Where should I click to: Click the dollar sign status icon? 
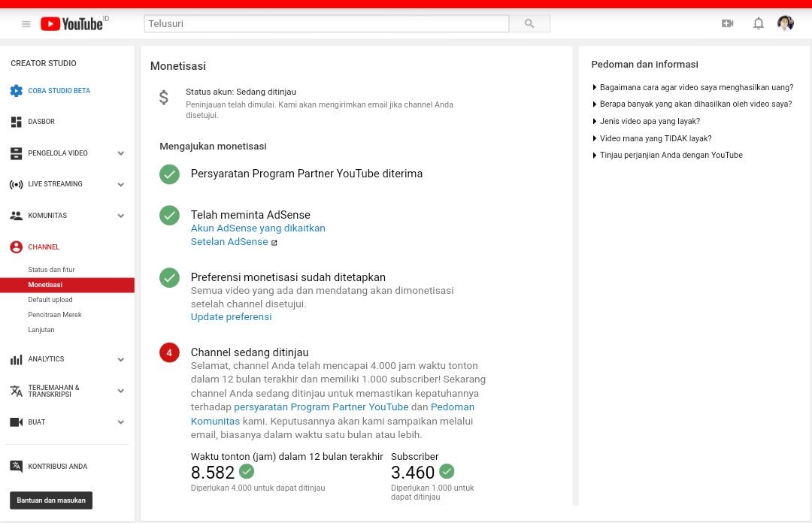[164, 98]
